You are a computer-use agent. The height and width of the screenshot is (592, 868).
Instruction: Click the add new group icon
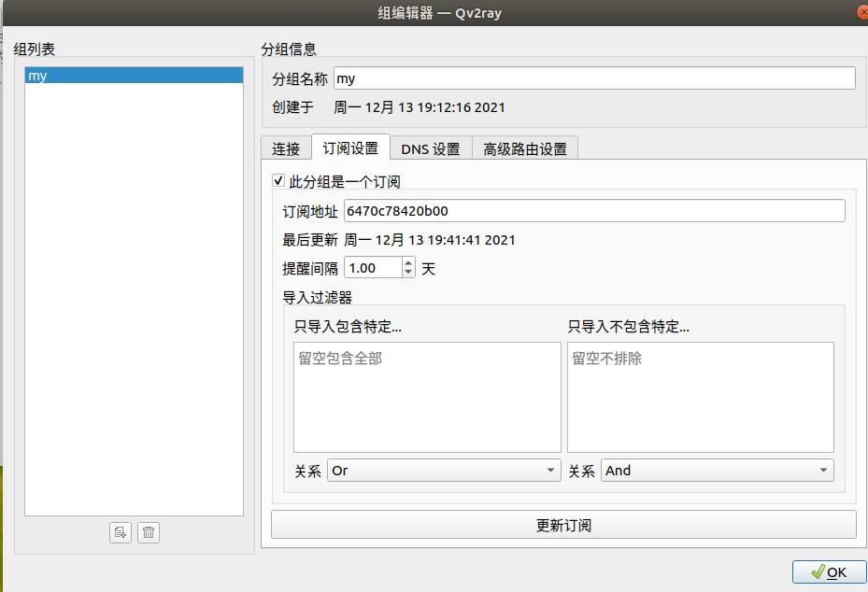tap(121, 533)
